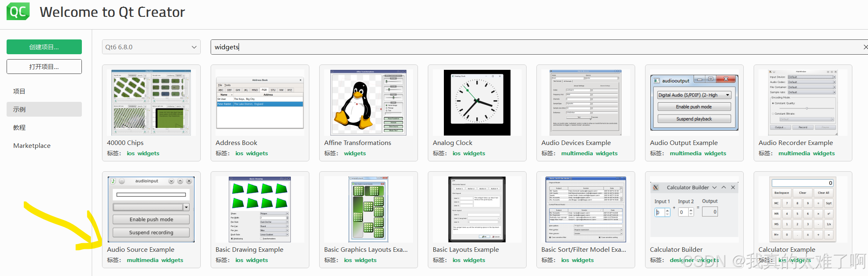The width and height of the screenshot is (868, 276).
Task: Click the ios tag under Address Book
Action: click(239, 153)
